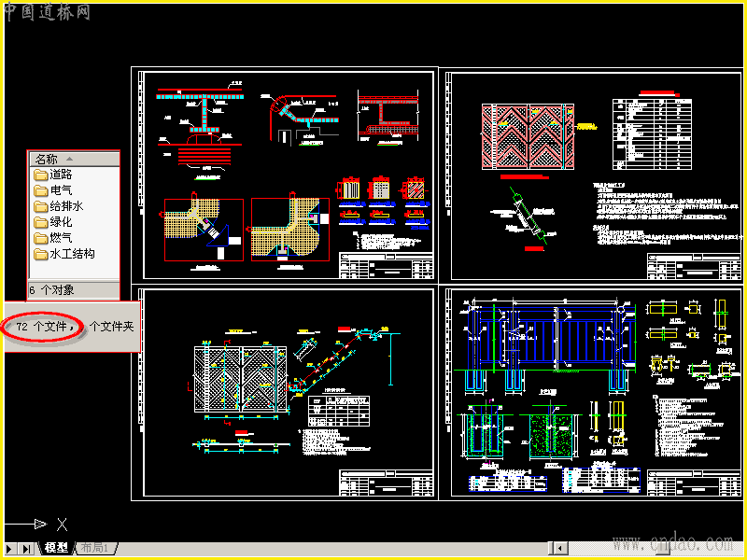Click the horizontal scrollbar left arrow
The width and height of the screenshot is (747, 560).
[561, 548]
